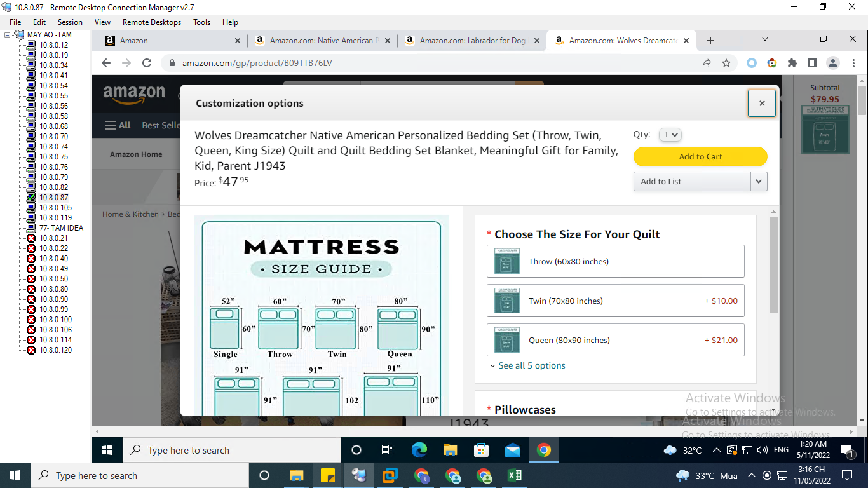
Task: Open the Qty quantity dropdown
Action: coord(670,135)
